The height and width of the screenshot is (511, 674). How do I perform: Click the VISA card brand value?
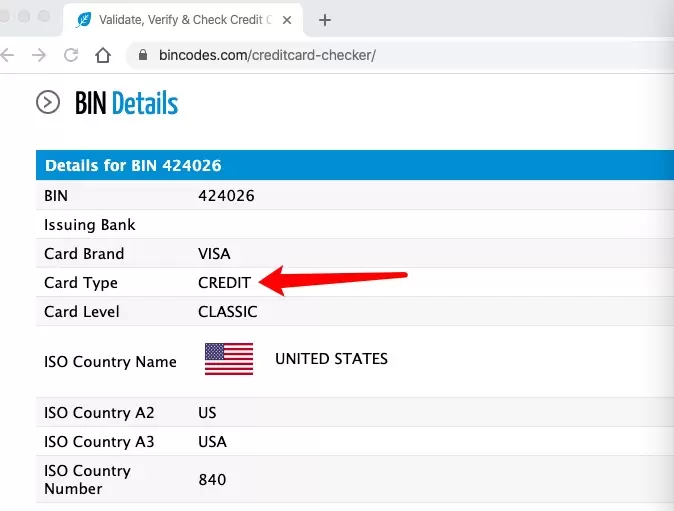pyautogui.click(x=214, y=254)
